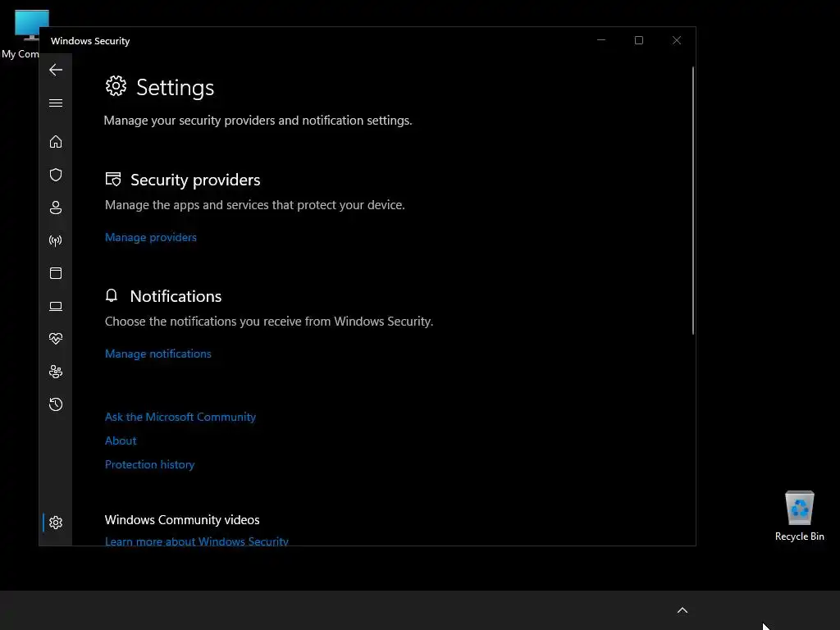The image size is (840, 630).
Task: Open the Protection history text link
Action: pyautogui.click(x=149, y=464)
